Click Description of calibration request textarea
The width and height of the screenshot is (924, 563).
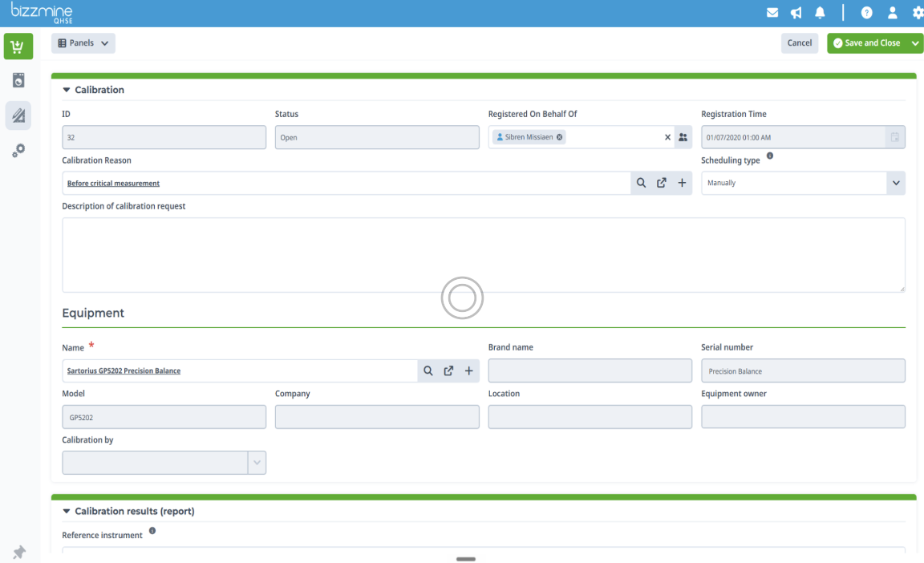pyautogui.click(x=484, y=255)
